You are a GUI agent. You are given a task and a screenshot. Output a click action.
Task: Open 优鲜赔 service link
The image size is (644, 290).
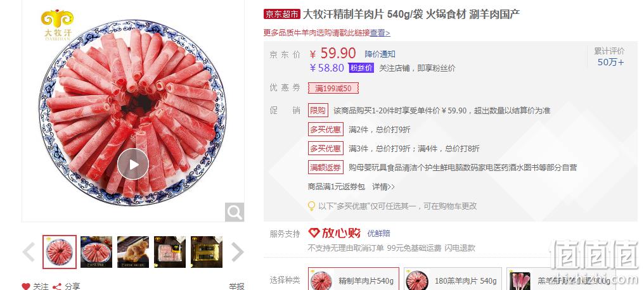pos(378,234)
